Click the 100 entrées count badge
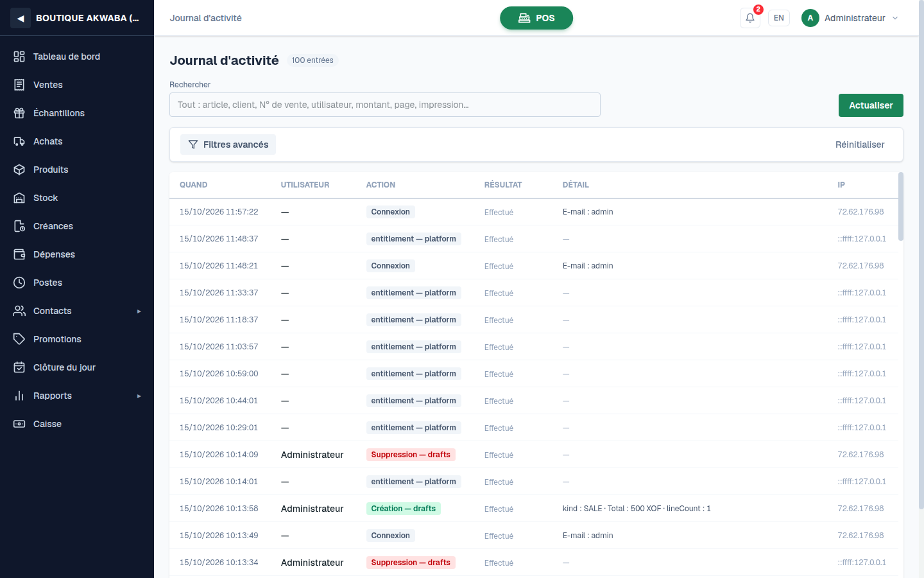This screenshot has width=924, height=578. click(x=312, y=60)
